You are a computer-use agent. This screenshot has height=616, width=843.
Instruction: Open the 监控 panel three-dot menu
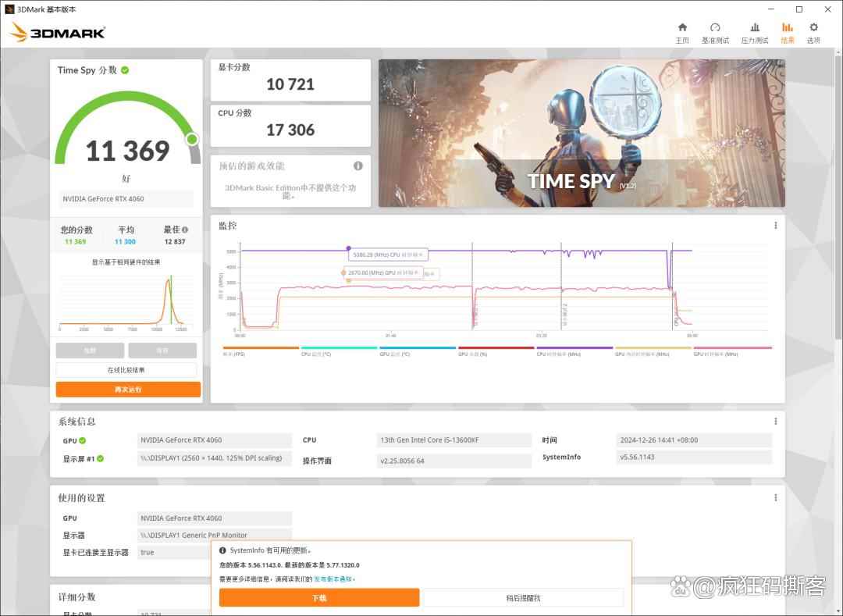775,226
